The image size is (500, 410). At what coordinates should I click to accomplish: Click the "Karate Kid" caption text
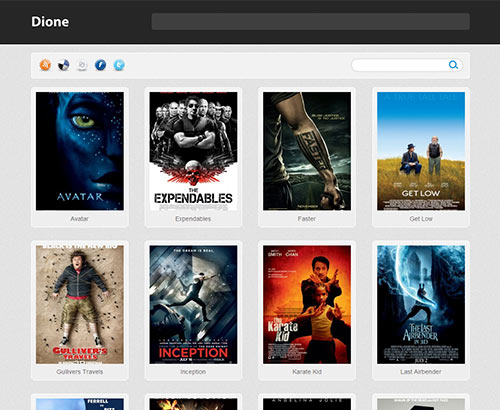[307, 372]
